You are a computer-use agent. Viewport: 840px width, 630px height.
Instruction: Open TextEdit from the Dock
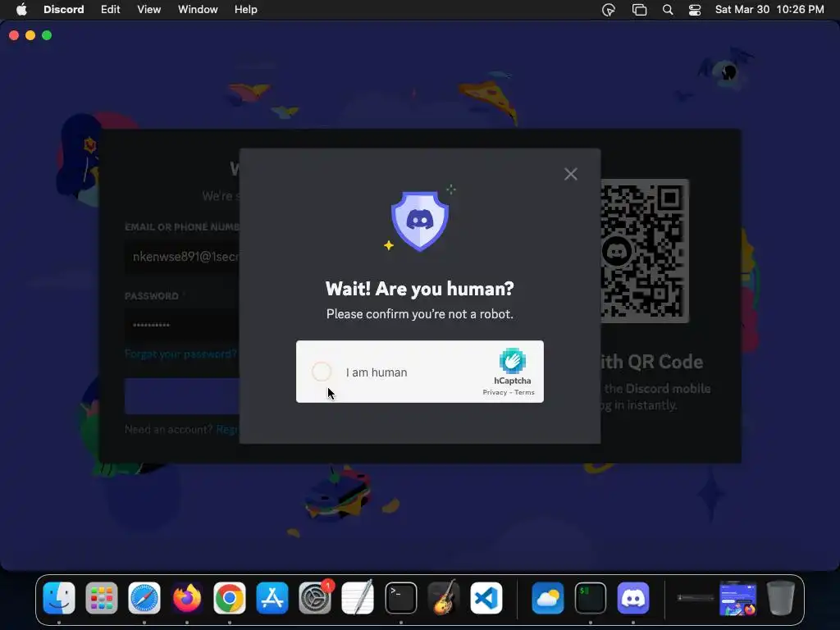(358, 598)
